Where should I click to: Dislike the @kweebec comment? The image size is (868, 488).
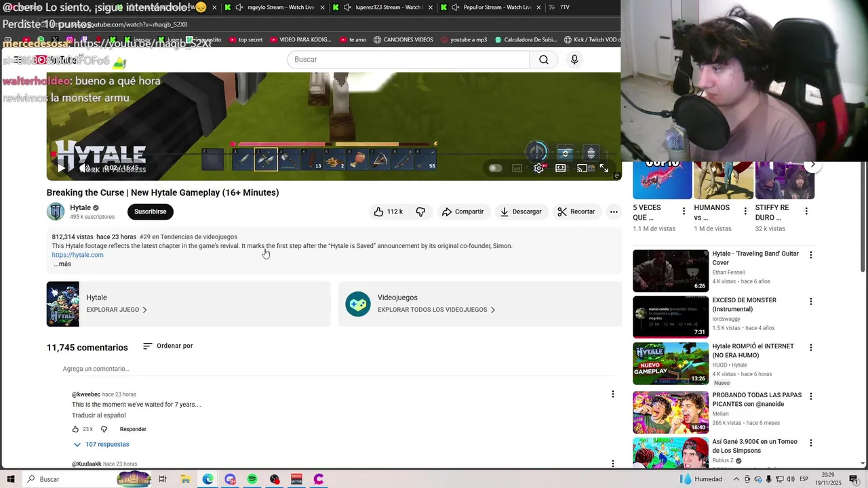(x=104, y=429)
